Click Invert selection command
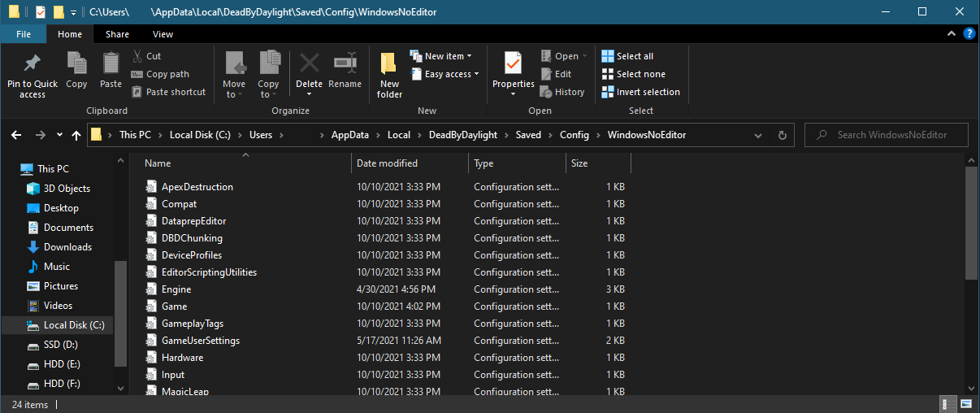 tap(640, 92)
